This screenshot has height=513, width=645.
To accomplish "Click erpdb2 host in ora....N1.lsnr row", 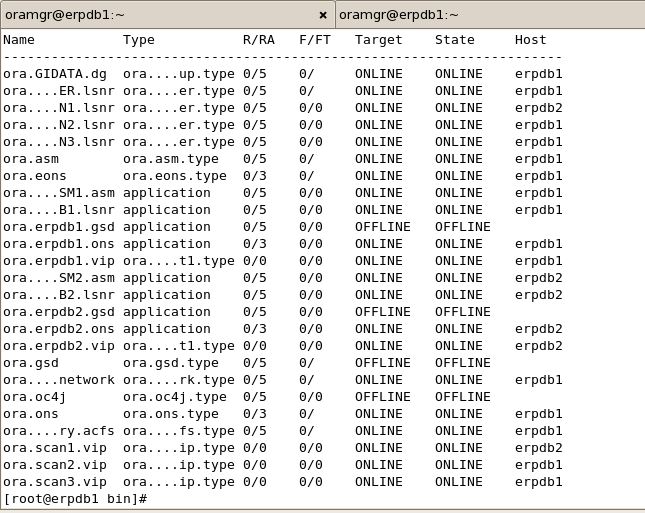I will pyautogui.click(x=538, y=108).
